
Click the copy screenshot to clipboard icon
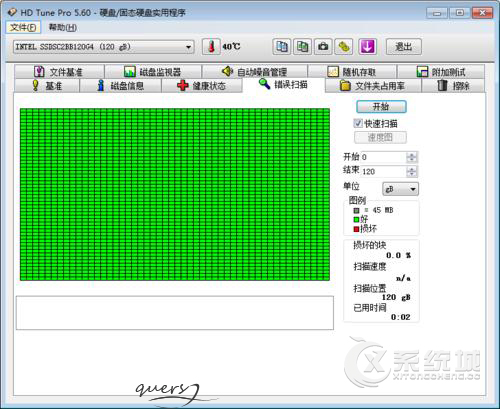[302, 47]
